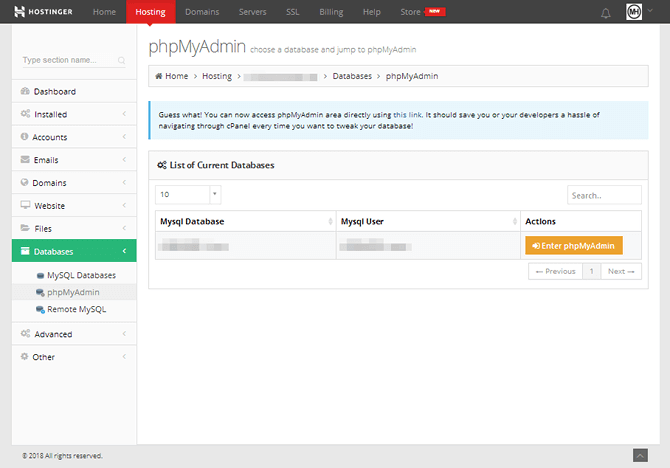Expand the Files section chevron
This screenshot has width=670, height=468.
tap(124, 228)
